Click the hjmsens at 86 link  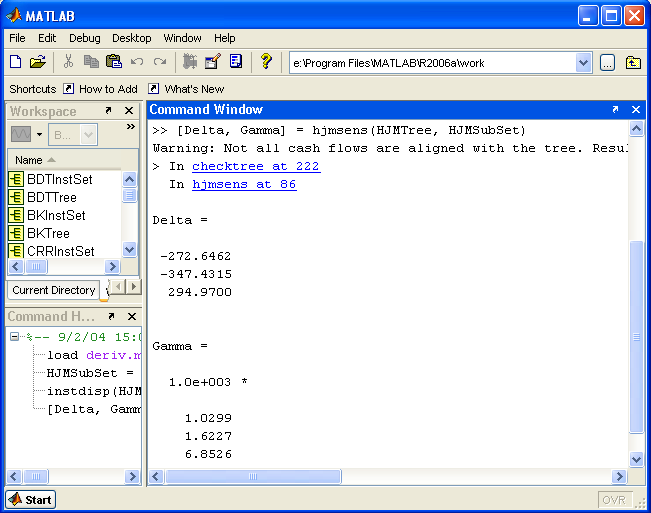[x=244, y=184]
